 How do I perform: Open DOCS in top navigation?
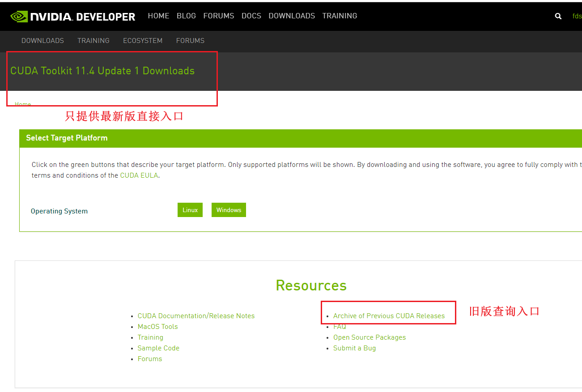[251, 16]
